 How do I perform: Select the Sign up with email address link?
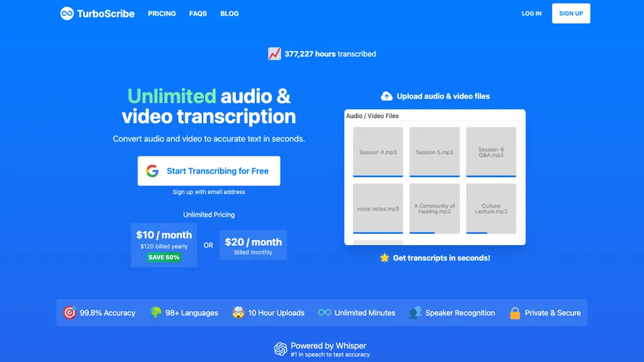pos(209,192)
